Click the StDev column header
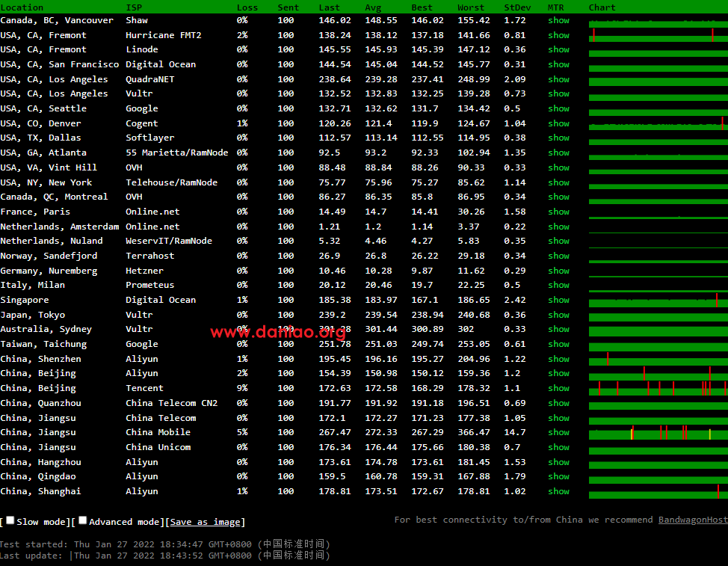Screen dimensions: 728x566 pos(517,7)
